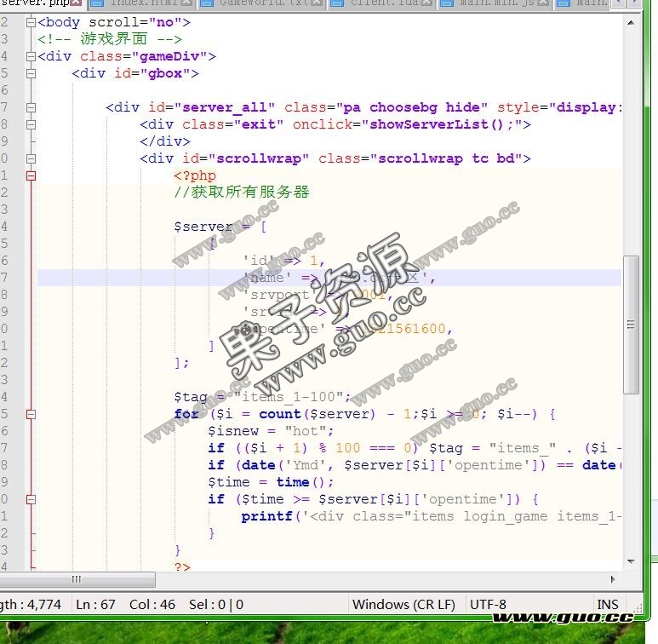Select the client.lua tab
The image size is (658, 644).
380,4
